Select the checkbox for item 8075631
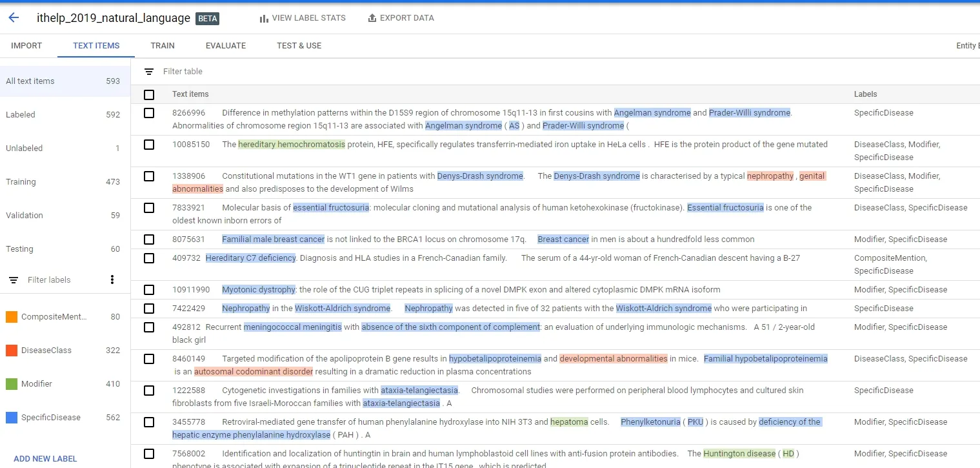Viewport: 980px width, 468px height. 149,239
